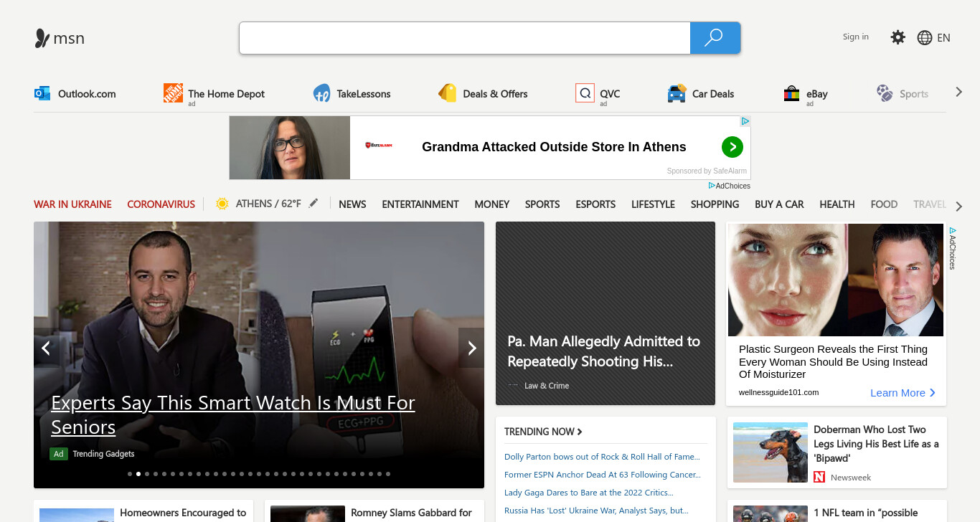Select the Esports category tab
The width and height of the screenshot is (980, 522).
coord(595,204)
